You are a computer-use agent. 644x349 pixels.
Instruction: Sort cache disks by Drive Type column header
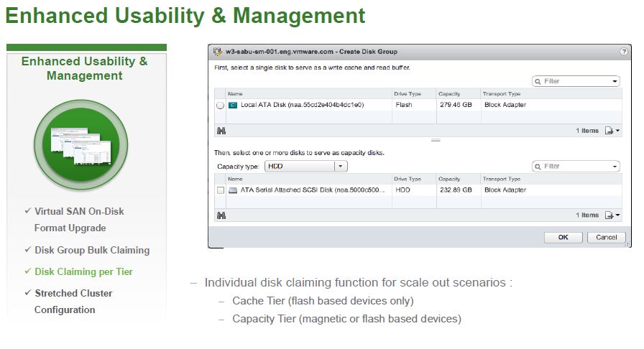pyautogui.click(x=408, y=93)
